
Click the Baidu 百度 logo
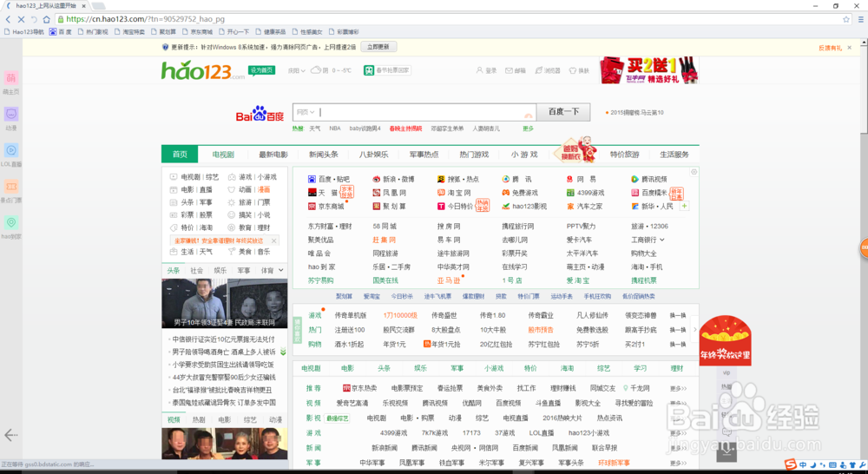(260, 114)
